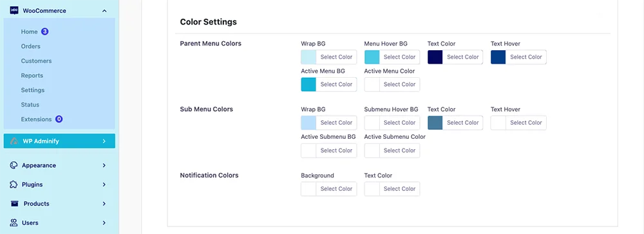The width and height of the screenshot is (644, 234).
Task: Click the Sub Menu Wrap BG swatch
Action: click(x=308, y=123)
